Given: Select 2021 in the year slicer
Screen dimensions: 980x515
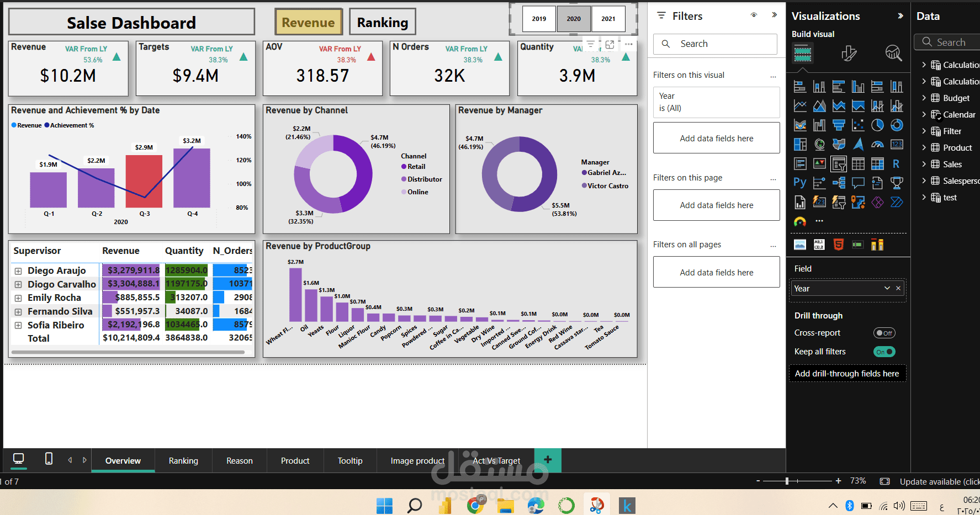Looking at the screenshot, I should point(608,19).
